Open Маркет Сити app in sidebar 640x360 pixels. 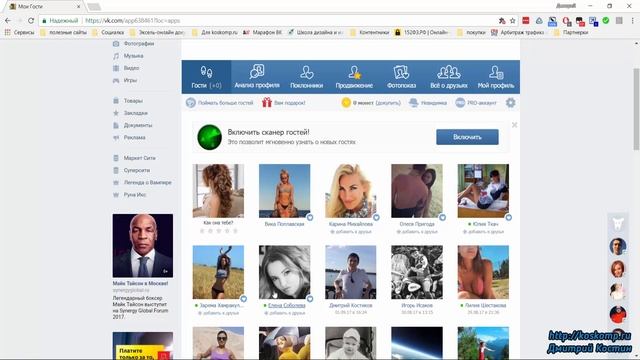(x=134, y=158)
